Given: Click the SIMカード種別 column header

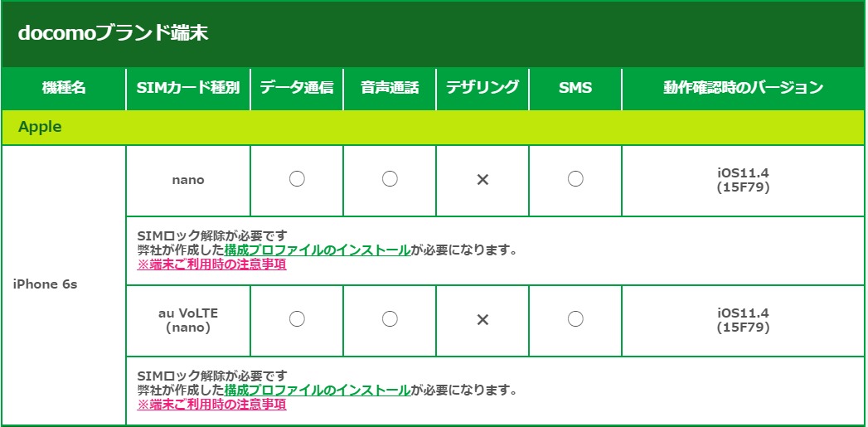Looking at the screenshot, I should pyautogui.click(x=188, y=88).
